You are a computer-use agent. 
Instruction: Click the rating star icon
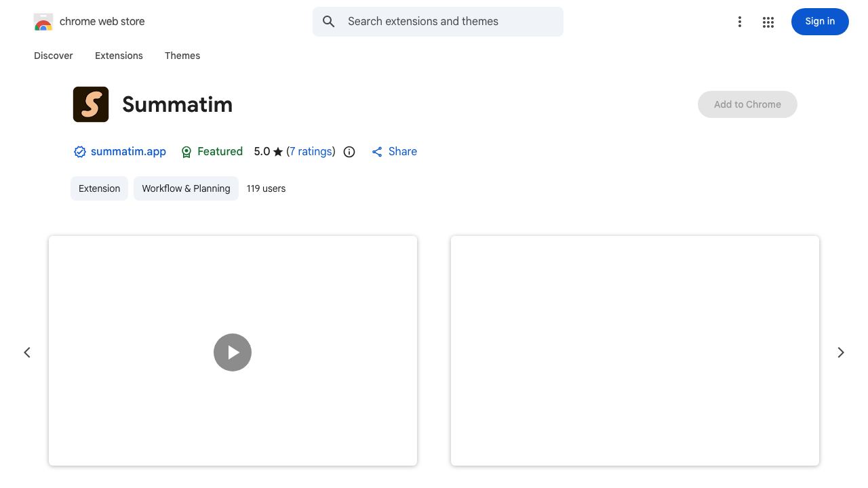tap(278, 152)
